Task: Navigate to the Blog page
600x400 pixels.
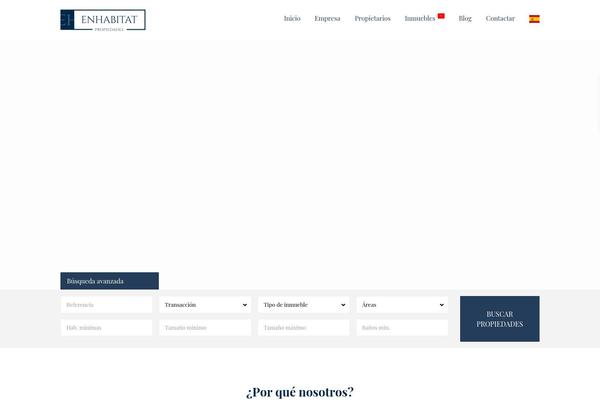Action: [465, 18]
